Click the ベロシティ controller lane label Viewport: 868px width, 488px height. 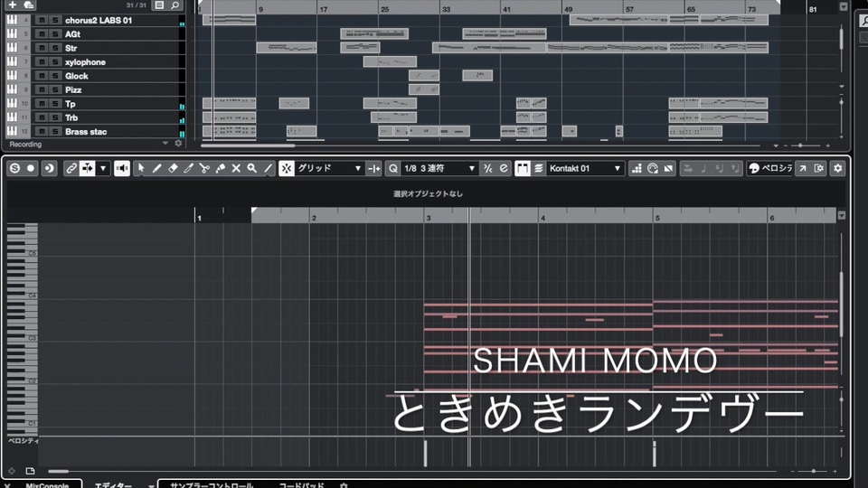(24, 441)
